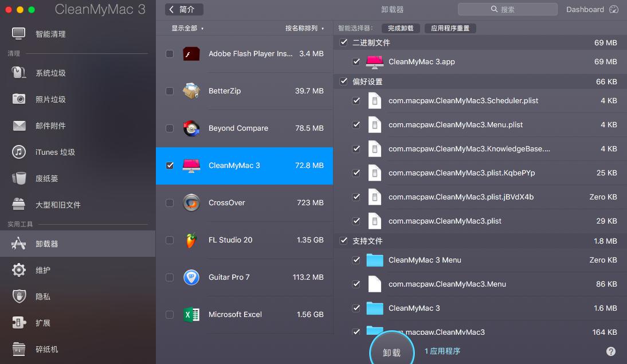
Task: Uncheck the 支持文件 group checkbox
Action: pos(343,241)
